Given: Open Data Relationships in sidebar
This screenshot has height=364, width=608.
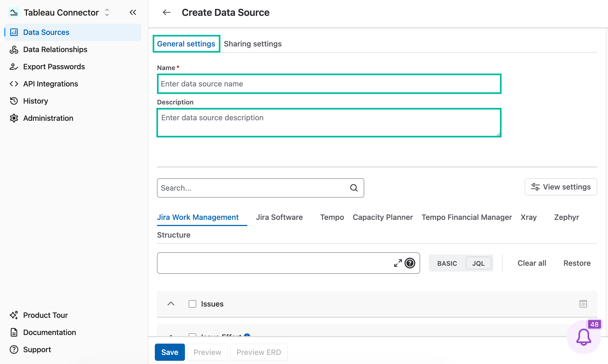Looking at the screenshot, I should coord(73,49).
